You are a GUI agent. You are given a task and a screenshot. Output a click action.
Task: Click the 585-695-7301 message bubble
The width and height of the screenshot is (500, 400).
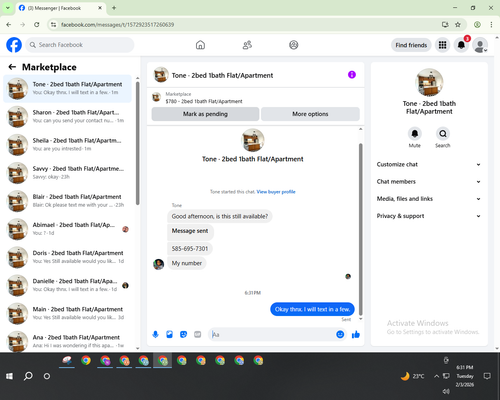190,249
